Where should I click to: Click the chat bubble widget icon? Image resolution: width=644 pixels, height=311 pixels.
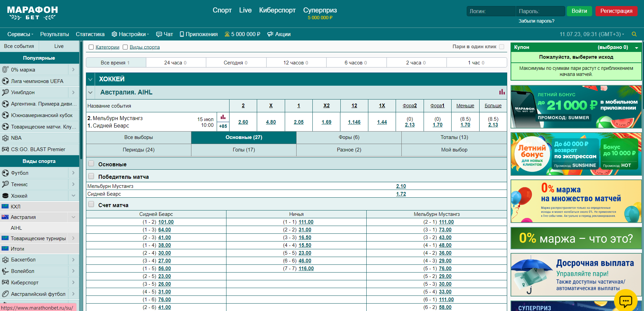pyautogui.click(x=626, y=301)
